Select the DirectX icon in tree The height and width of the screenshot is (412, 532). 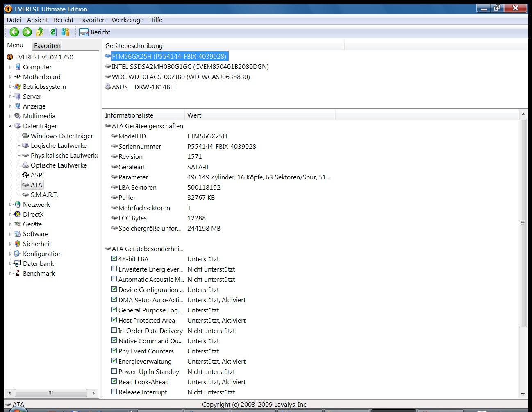(x=18, y=214)
